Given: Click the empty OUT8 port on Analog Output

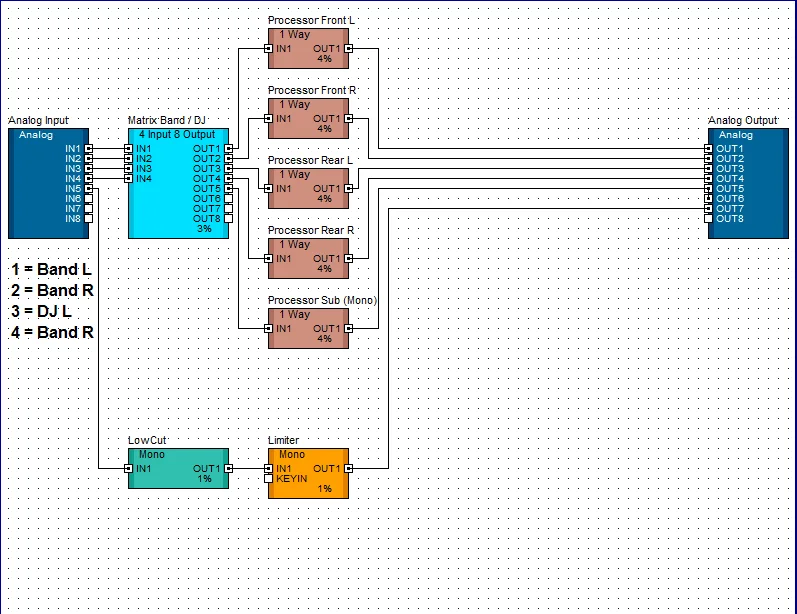Looking at the screenshot, I should (x=709, y=219).
